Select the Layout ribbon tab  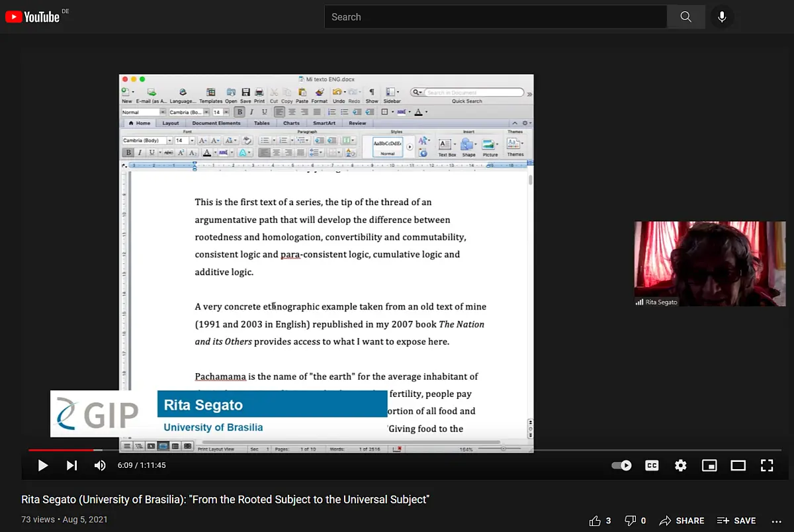pos(171,123)
